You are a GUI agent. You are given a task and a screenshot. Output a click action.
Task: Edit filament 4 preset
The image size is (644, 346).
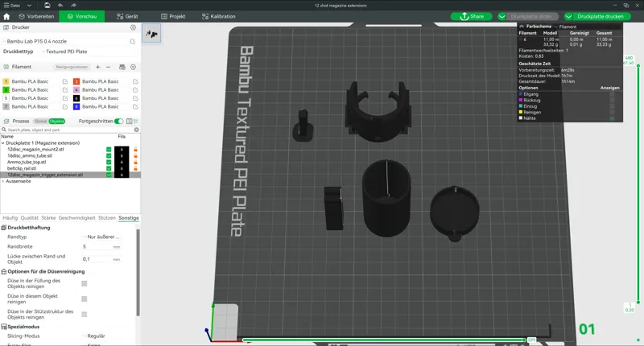[x=135, y=90]
